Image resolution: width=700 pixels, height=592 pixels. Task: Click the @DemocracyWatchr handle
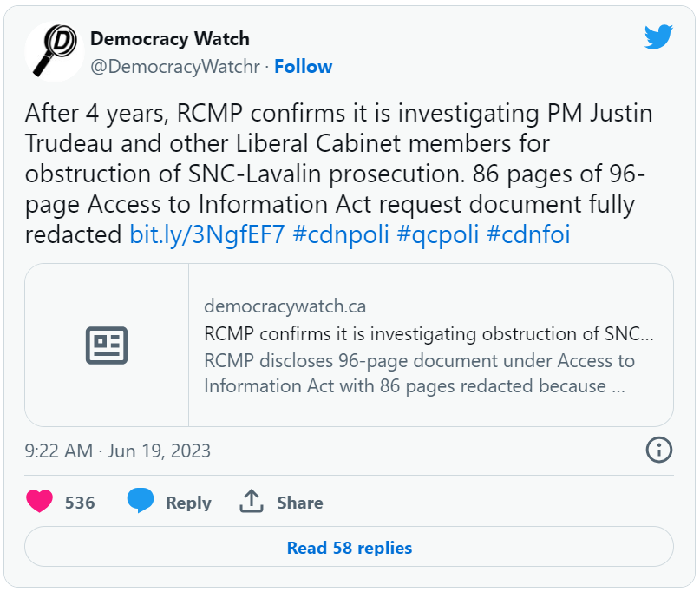click(x=175, y=67)
